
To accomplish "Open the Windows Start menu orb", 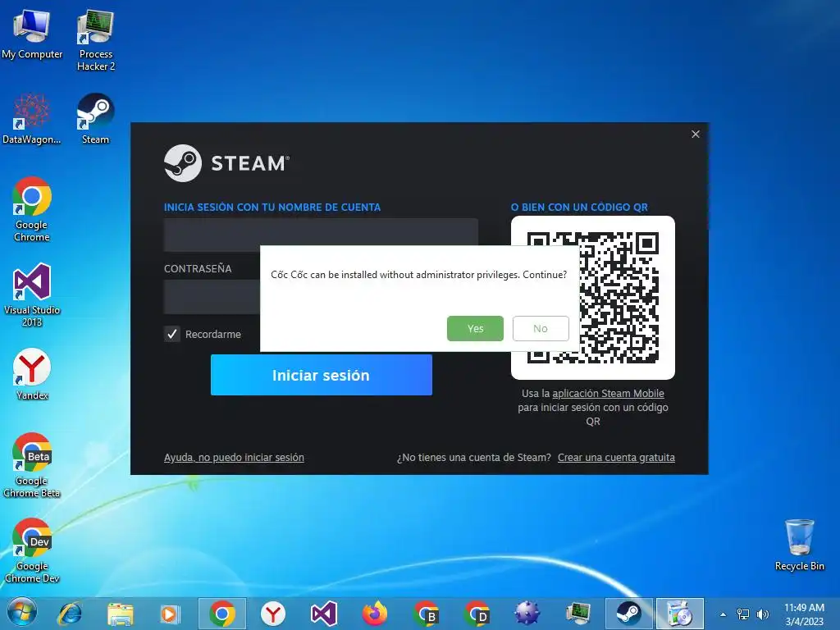I will click(21, 613).
